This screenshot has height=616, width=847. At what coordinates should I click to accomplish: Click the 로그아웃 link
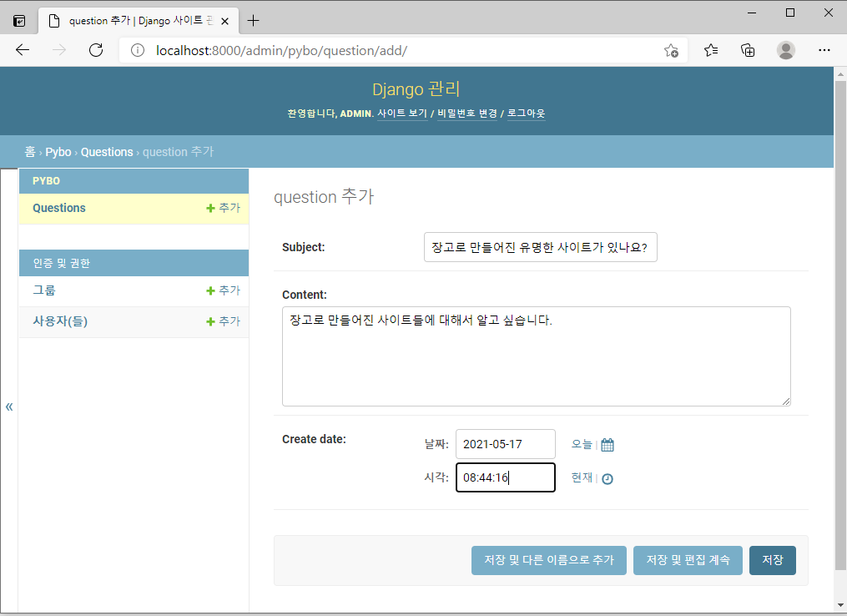point(526,114)
